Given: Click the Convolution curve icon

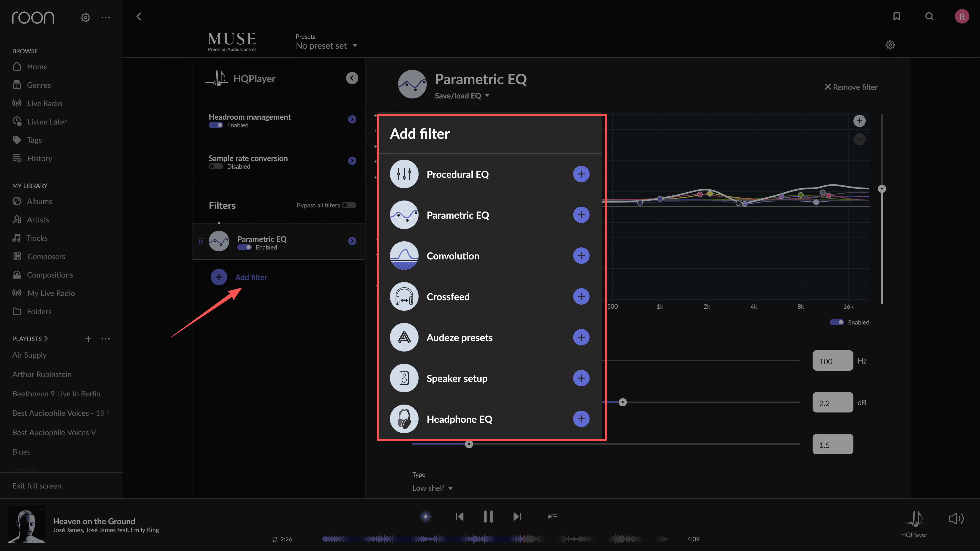Looking at the screenshot, I should click(404, 256).
